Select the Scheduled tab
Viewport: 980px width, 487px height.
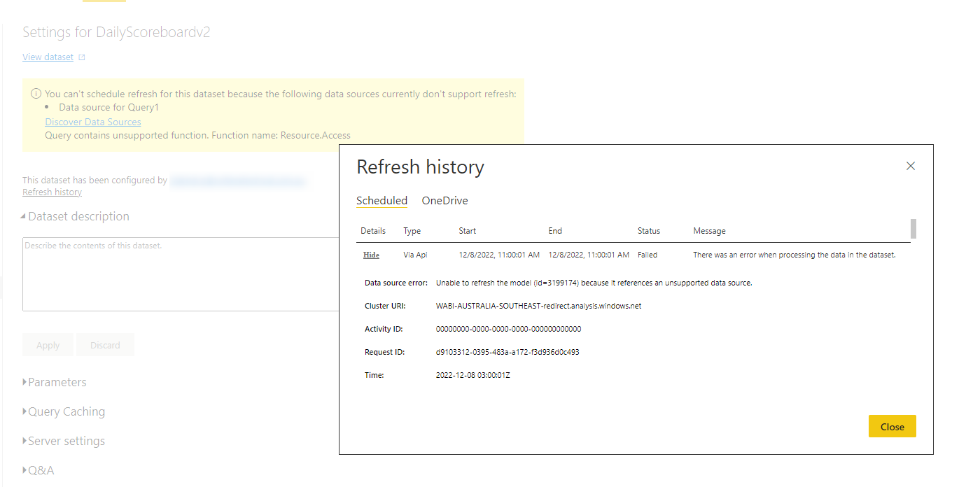tap(381, 201)
